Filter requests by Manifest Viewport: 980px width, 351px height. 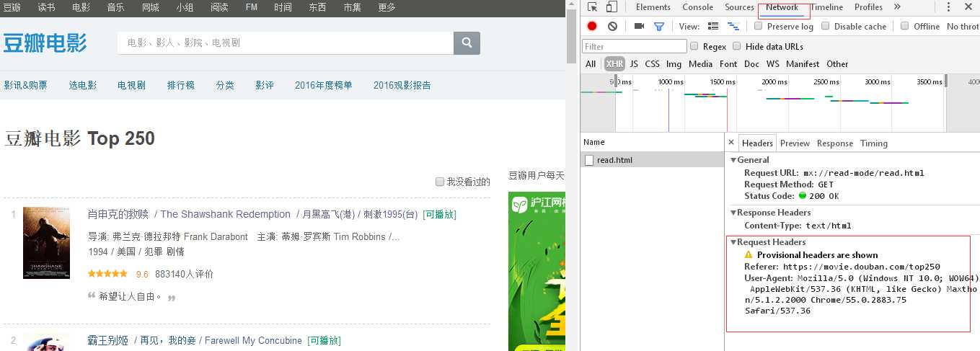tap(803, 64)
